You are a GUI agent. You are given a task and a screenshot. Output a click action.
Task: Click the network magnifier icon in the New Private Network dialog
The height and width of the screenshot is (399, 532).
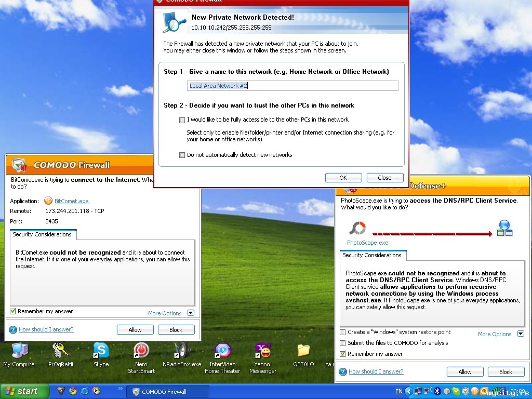click(174, 22)
